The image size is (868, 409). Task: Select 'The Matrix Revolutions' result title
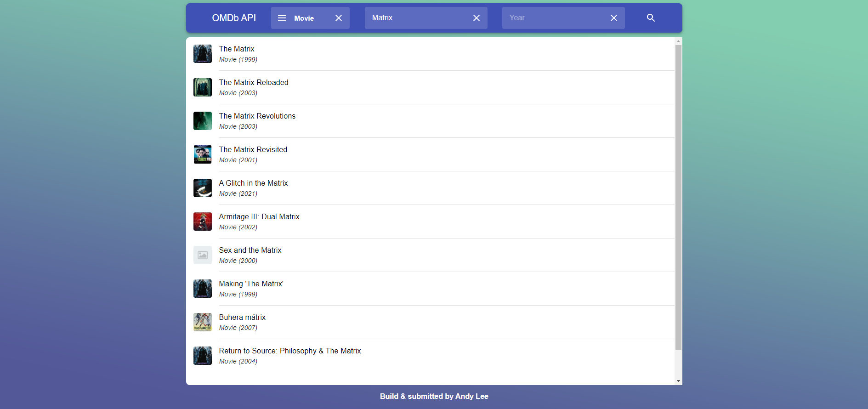click(x=257, y=116)
